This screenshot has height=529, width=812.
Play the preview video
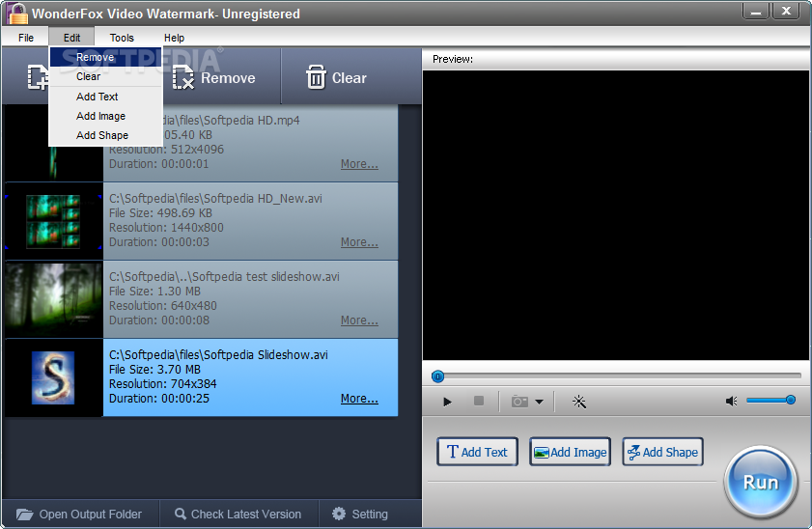447,402
